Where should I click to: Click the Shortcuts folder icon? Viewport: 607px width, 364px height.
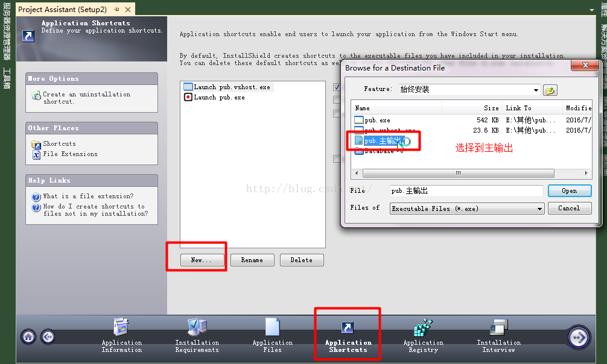(x=36, y=145)
